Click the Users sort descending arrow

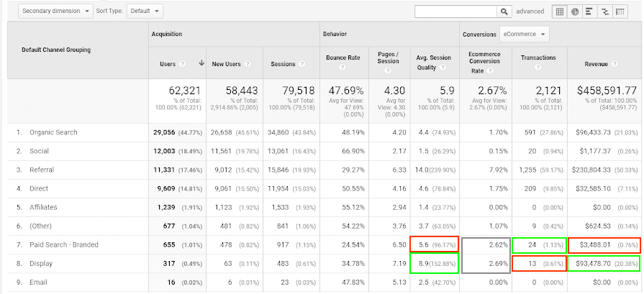click(x=201, y=63)
